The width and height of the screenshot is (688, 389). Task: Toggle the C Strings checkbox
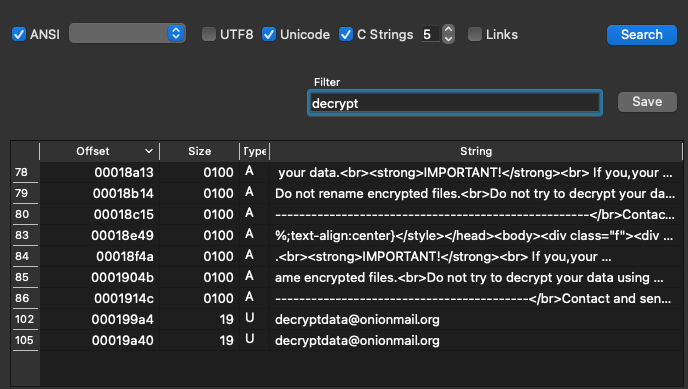coord(346,34)
